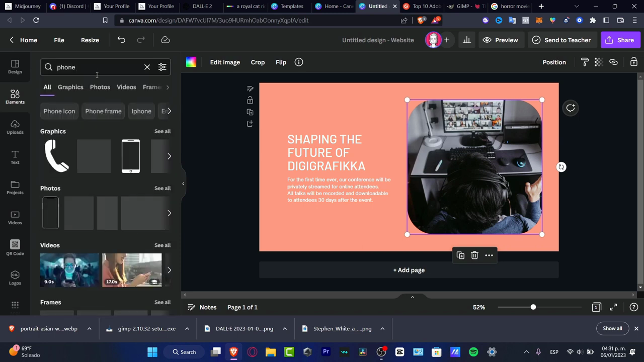Toggle the lock icon in toolbar
The height and width of the screenshot is (362, 644).
tap(634, 62)
